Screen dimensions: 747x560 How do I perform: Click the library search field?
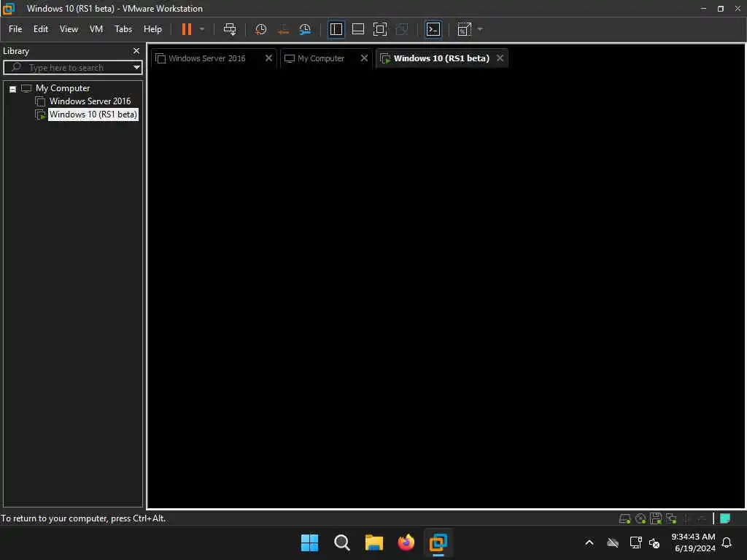coord(71,68)
